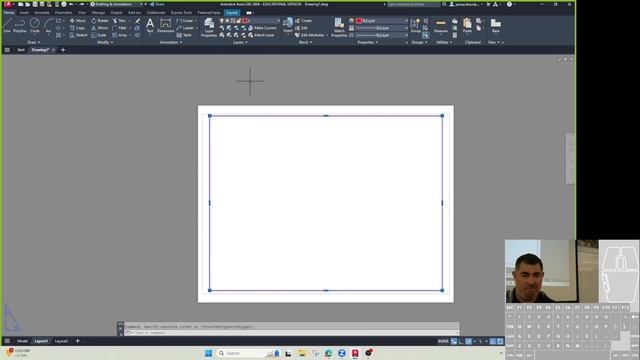Select the Dimension tool
The width and height of the screenshot is (640, 360).
click(x=166, y=25)
